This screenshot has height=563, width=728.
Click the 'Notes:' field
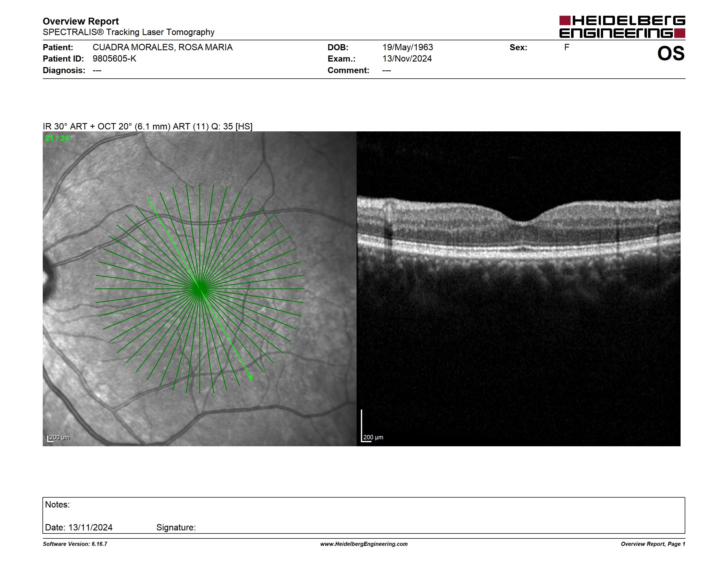pyautogui.click(x=57, y=505)
